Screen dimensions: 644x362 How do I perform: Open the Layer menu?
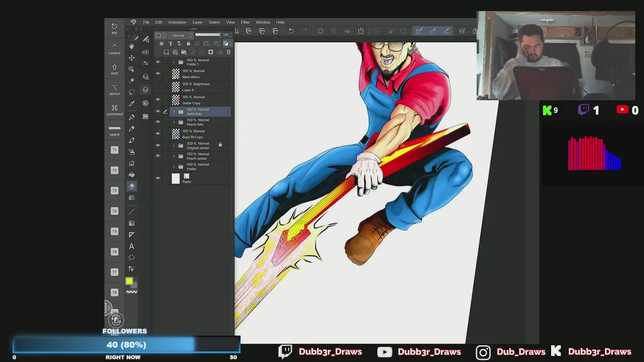[197, 22]
